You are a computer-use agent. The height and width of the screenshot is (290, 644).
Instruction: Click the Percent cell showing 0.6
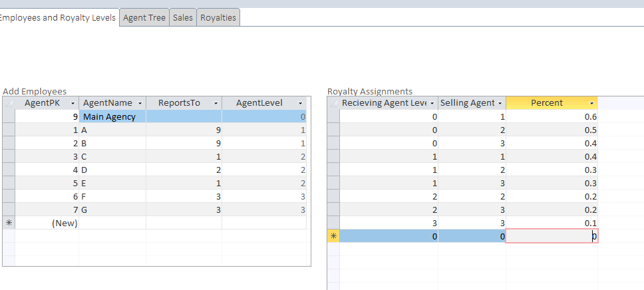[552, 116]
